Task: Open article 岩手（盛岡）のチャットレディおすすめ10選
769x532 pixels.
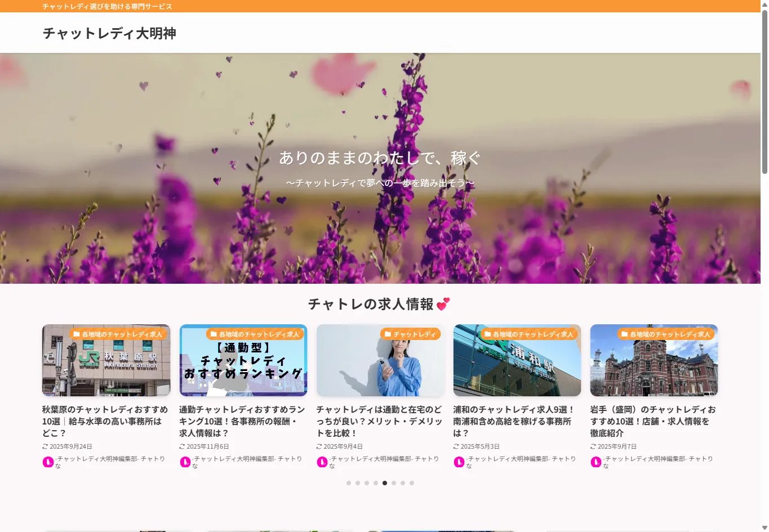Action: coord(652,421)
